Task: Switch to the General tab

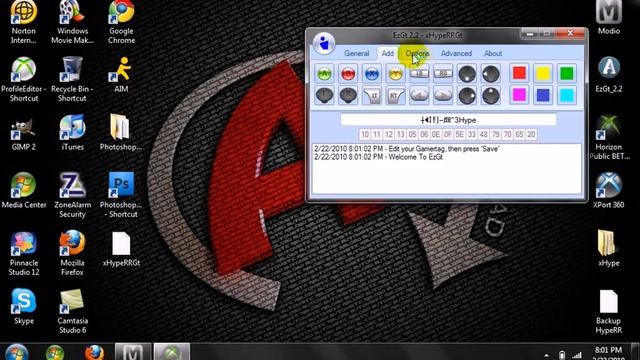Action: (356, 53)
